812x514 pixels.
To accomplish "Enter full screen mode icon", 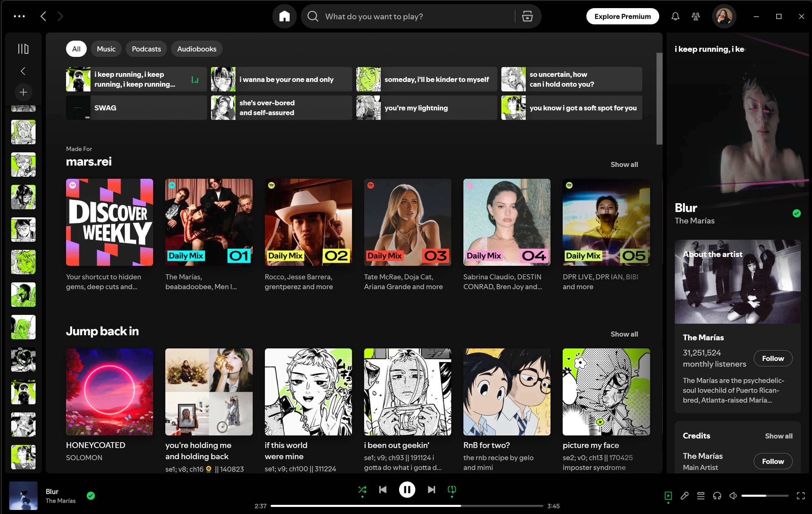I will click(x=800, y=496).
